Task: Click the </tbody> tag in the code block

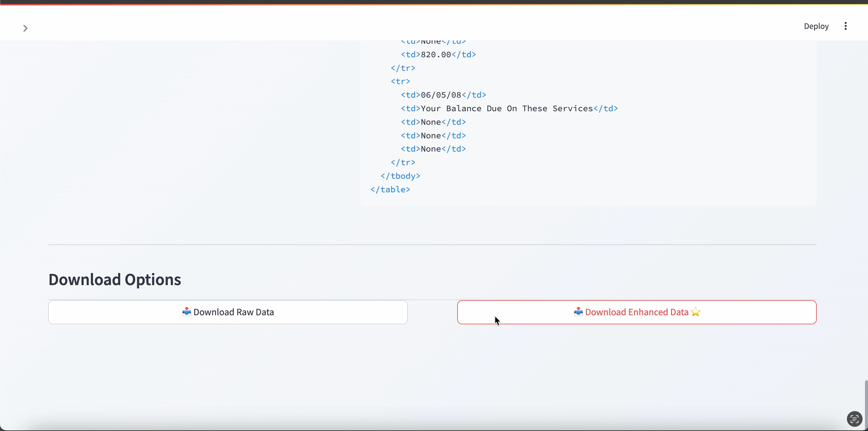Action: pos(400,176)
